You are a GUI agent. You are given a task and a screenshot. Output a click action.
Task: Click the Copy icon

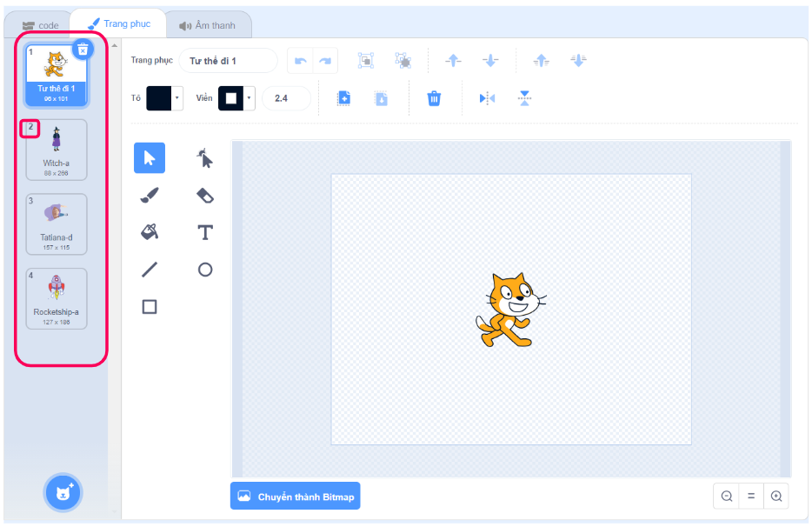344,98
